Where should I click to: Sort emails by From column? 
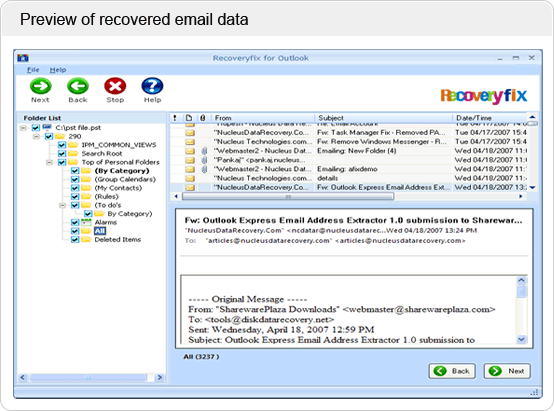[263, 118]
